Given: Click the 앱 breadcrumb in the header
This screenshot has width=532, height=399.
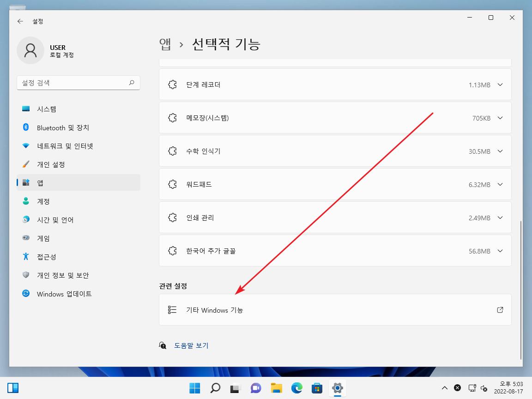Looking at the screenshot, I should click(165, 44).
